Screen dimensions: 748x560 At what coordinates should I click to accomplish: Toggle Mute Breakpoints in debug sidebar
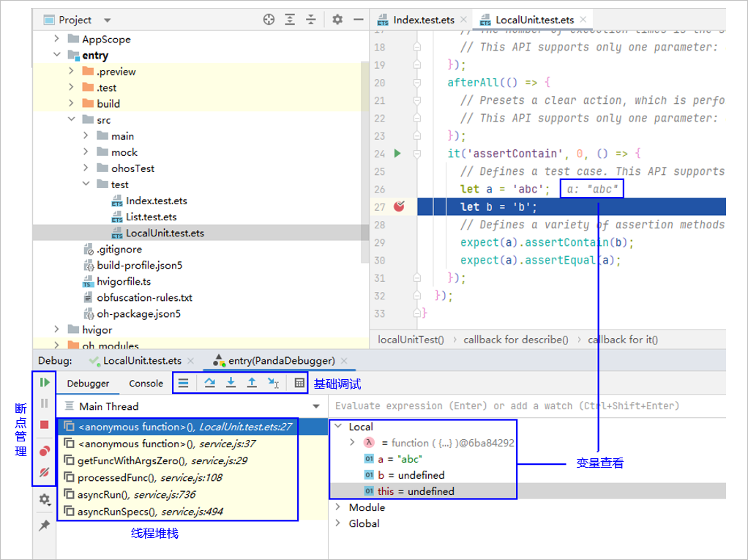[45, 473]
